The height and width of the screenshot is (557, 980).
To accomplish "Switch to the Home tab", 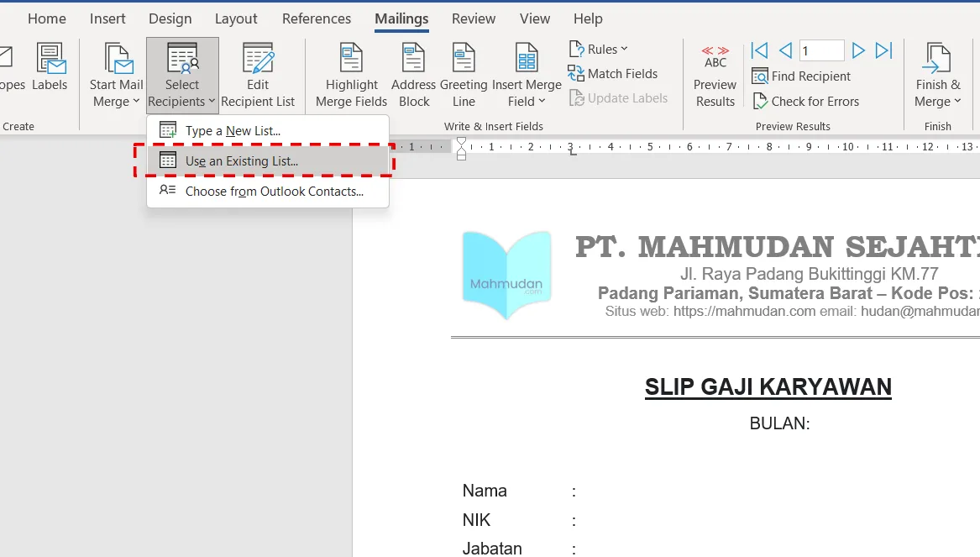I will pos(47,18).
